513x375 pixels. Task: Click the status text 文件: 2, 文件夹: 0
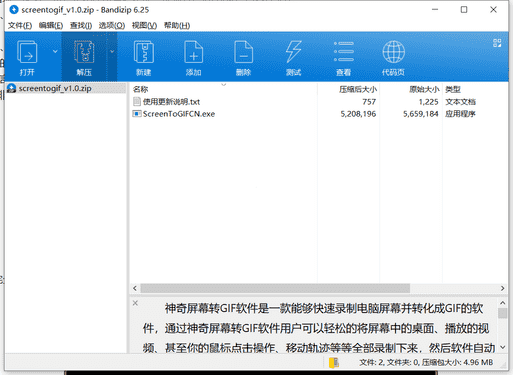[x=389, y=363]
